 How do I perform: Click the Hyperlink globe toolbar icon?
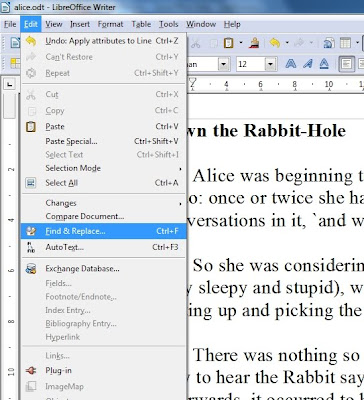pos(329,43)
